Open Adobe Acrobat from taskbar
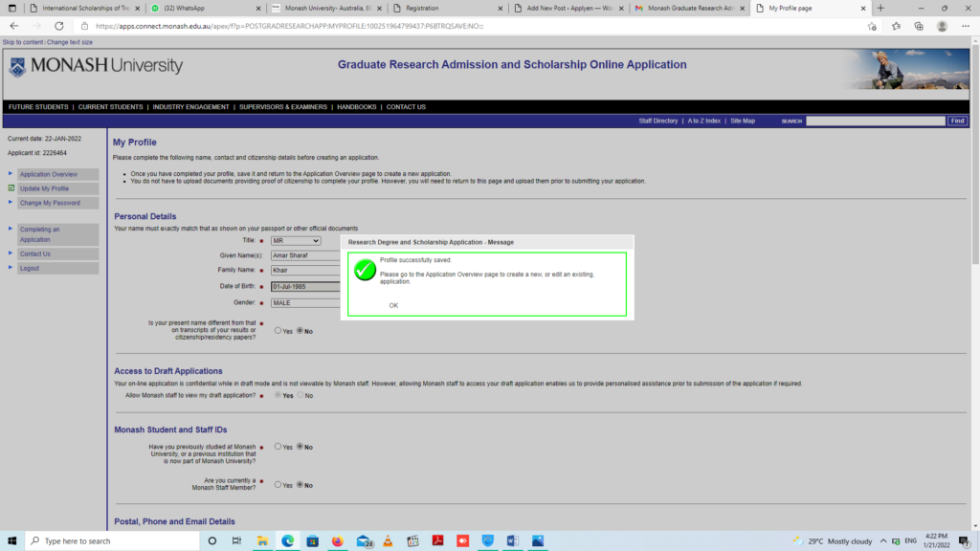Screen dimensions: 980x551 [437, 541]
